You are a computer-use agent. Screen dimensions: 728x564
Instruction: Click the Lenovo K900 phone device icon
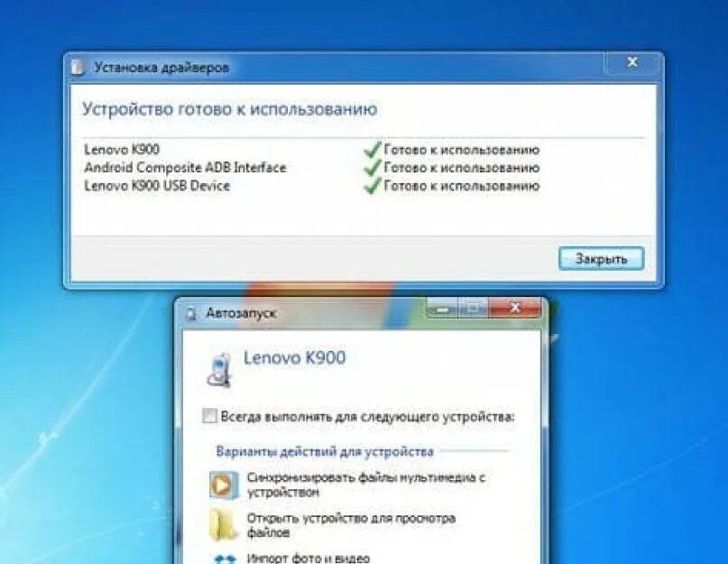point(218,370)
